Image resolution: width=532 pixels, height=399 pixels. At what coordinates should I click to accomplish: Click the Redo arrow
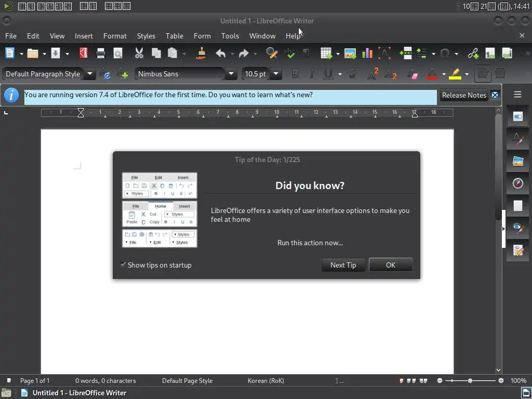coord(244,54)
